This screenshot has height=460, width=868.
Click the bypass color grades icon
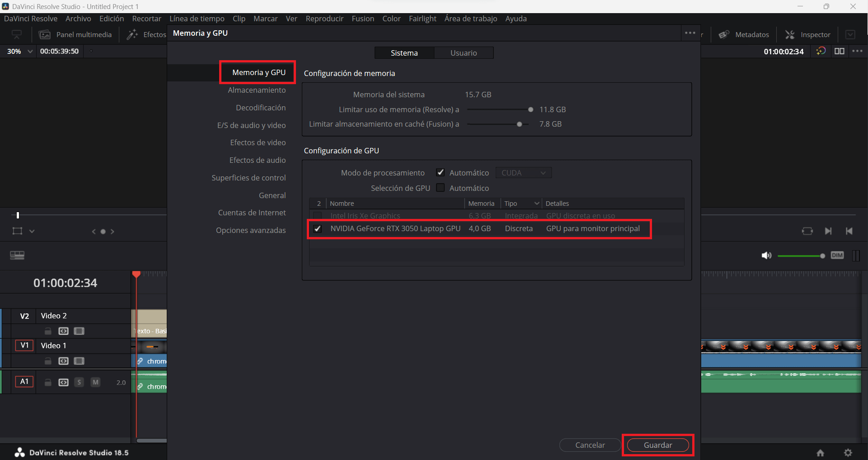(821, 51)
